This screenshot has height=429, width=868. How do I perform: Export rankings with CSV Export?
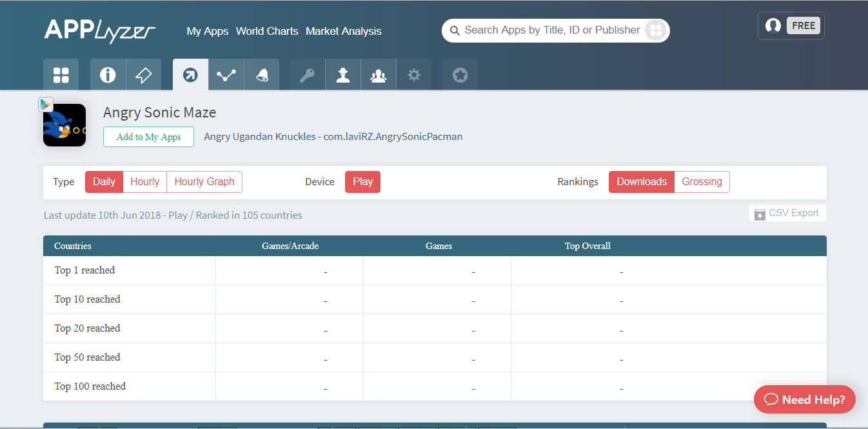(x=787, y=214)
